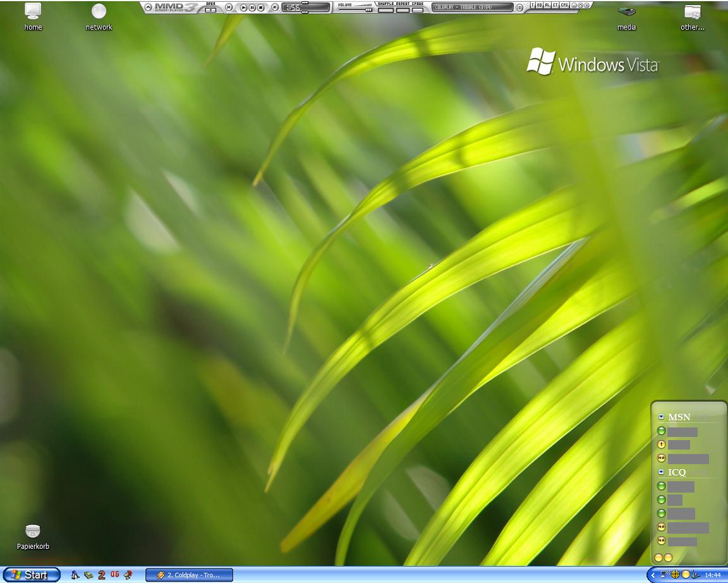This screenshot has height=583, width=728.
Task: Toggle Shuffle in MMD3 player
Action: point(386,10)
